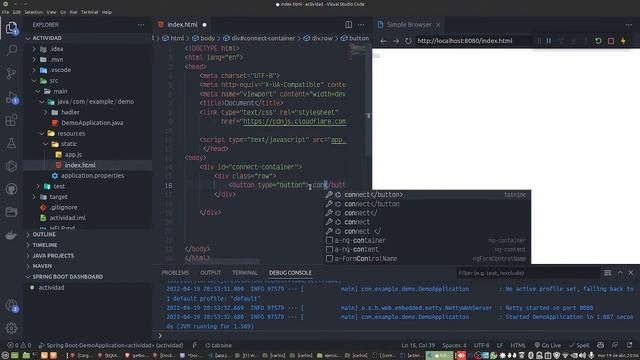
Task: Switch to the TERMINAL tab
Action: point(245,273)
